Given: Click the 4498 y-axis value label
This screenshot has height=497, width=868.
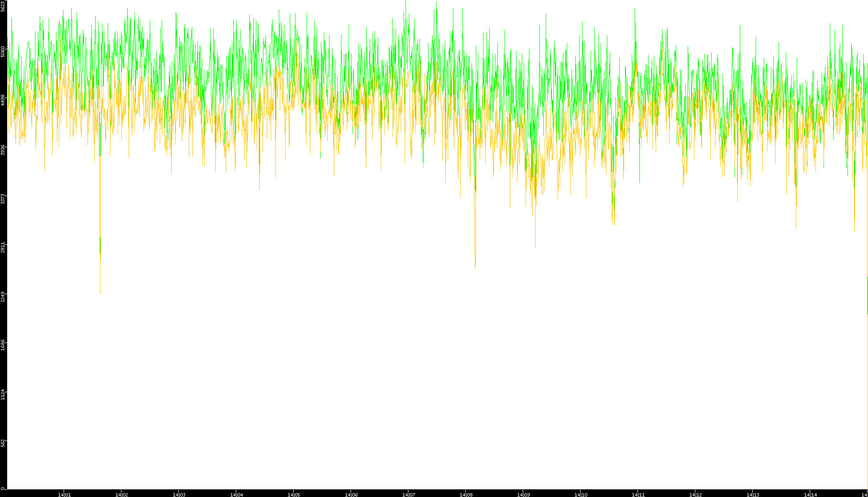Looking at the screenshot, I should click(3, 100).
